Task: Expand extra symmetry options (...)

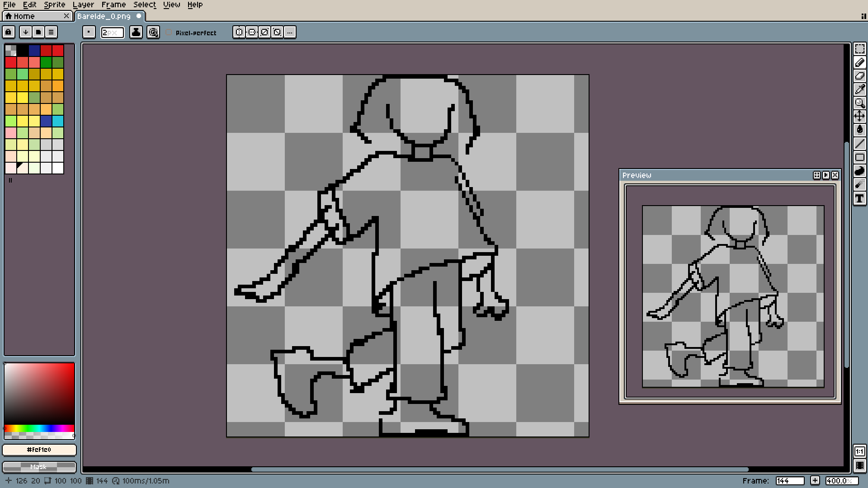Action: click(290, 32)
